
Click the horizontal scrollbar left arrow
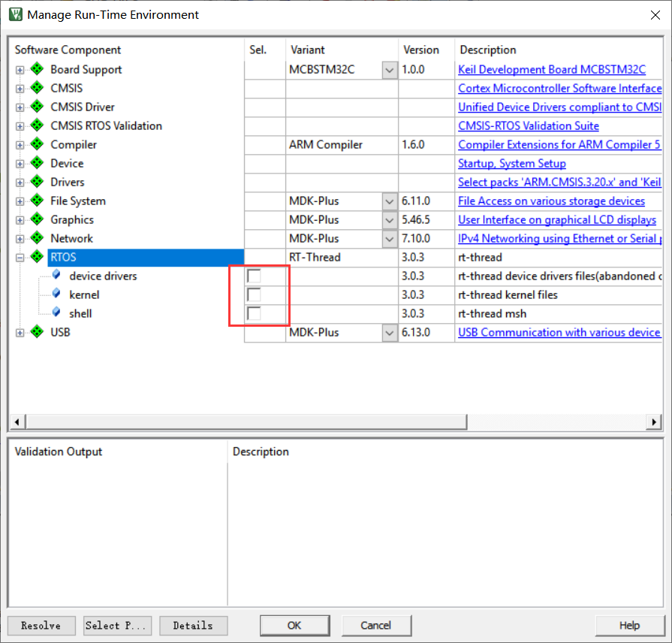tap(17, 422)
